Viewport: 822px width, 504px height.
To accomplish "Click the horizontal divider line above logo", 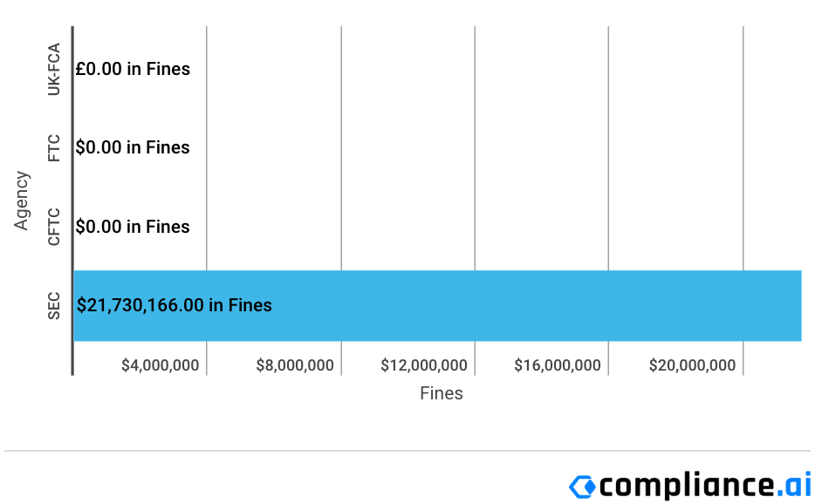I will [408, 451].
